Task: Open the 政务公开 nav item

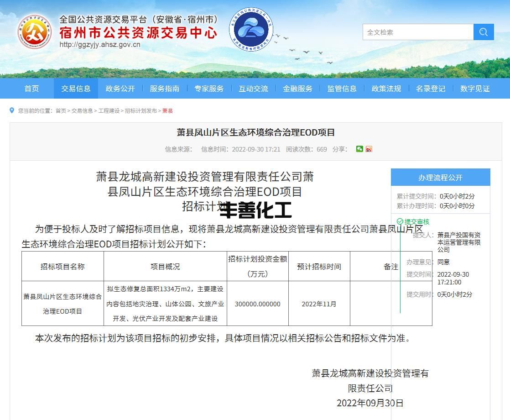Action: tap(120, 89)
